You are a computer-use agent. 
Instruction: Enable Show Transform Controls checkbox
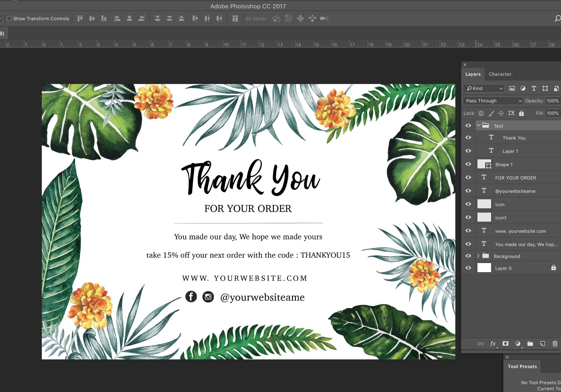(x=10, y=18)
